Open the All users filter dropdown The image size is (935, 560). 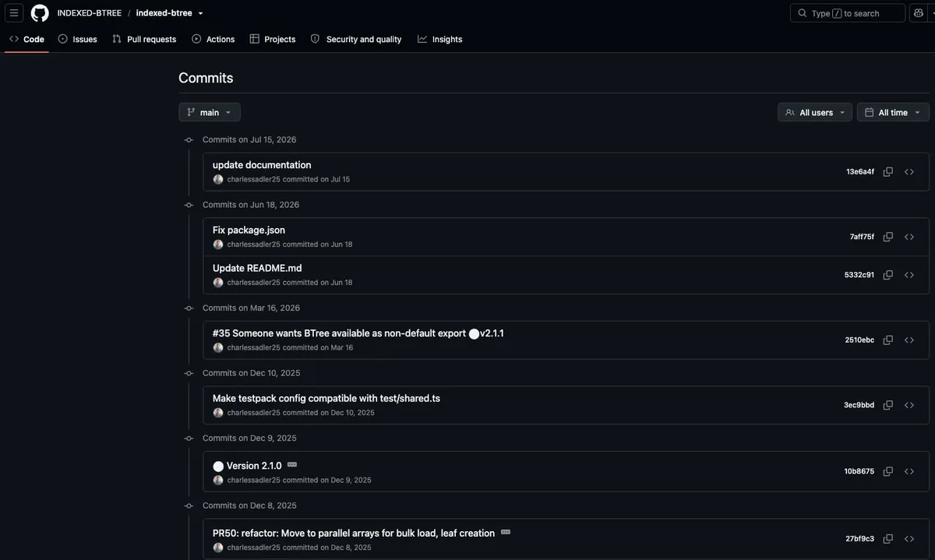pyautogui.click(x=815, y=112)
